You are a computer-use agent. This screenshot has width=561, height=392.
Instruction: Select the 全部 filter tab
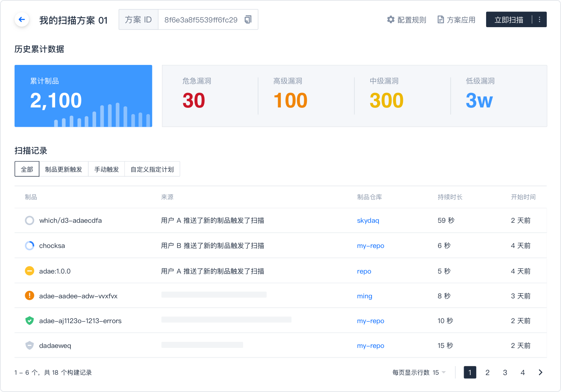[x=27, y=169]
